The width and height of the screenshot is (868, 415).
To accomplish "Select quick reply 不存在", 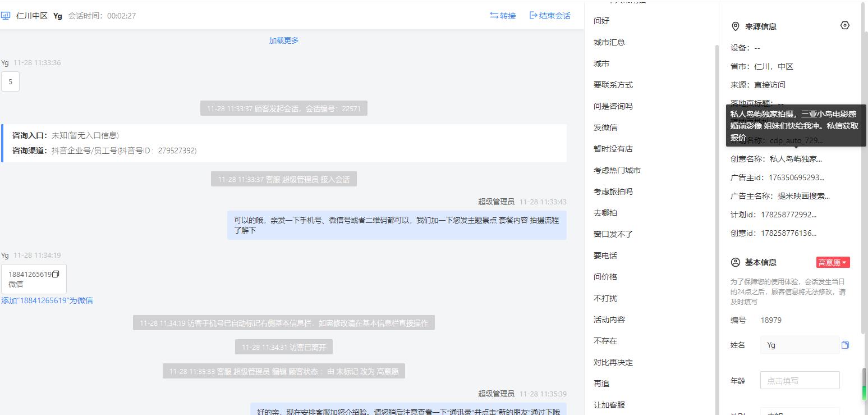I will [605, 341].
